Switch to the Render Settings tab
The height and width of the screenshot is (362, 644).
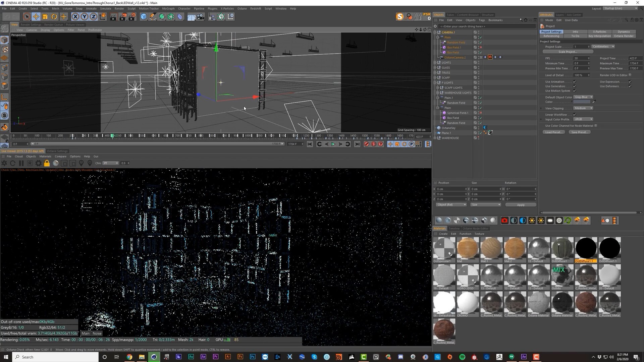pyautogui.click(x=31, y=24)
